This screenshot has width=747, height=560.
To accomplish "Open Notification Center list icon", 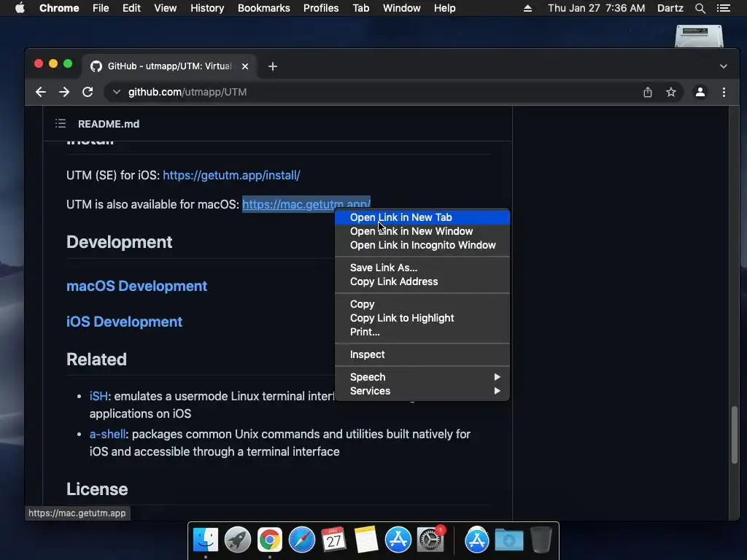I will point(724,8).
